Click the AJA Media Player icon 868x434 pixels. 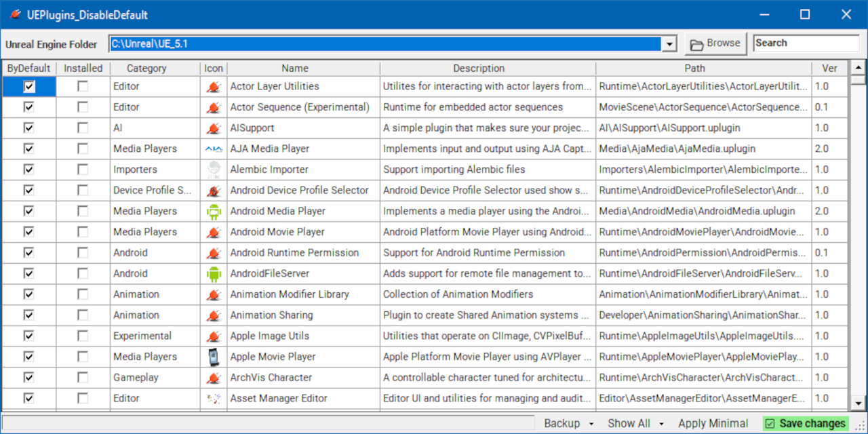(214, 149)
